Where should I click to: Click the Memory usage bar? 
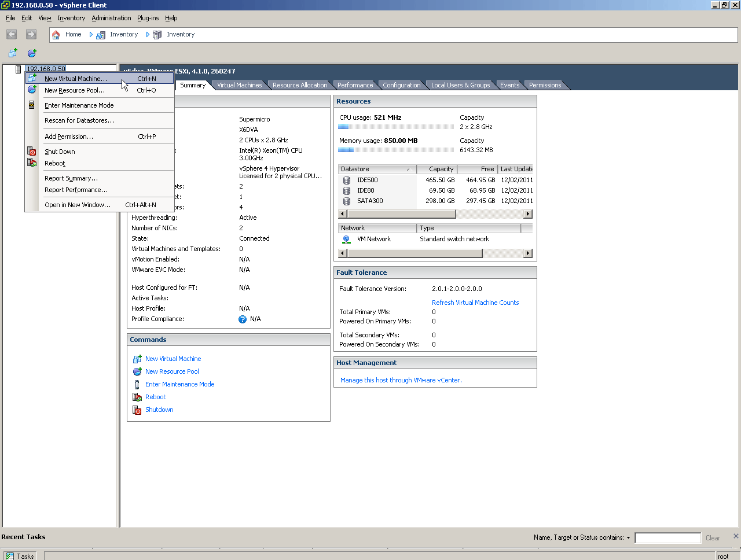pos(396,150)
